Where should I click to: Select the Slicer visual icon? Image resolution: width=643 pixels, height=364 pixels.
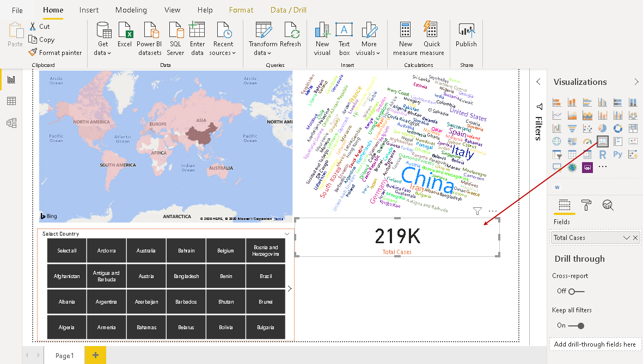coord(556,155)
